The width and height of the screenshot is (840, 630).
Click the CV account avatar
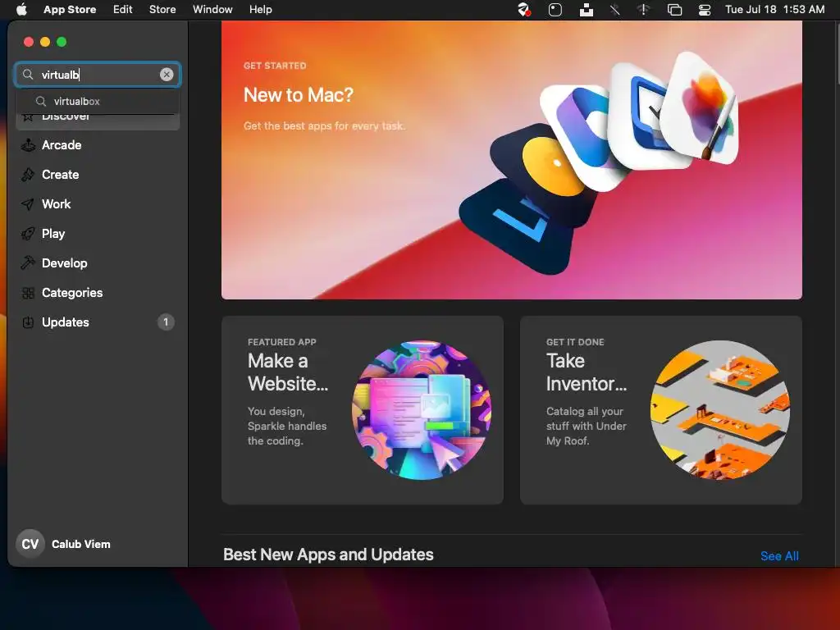click(30, 544)
